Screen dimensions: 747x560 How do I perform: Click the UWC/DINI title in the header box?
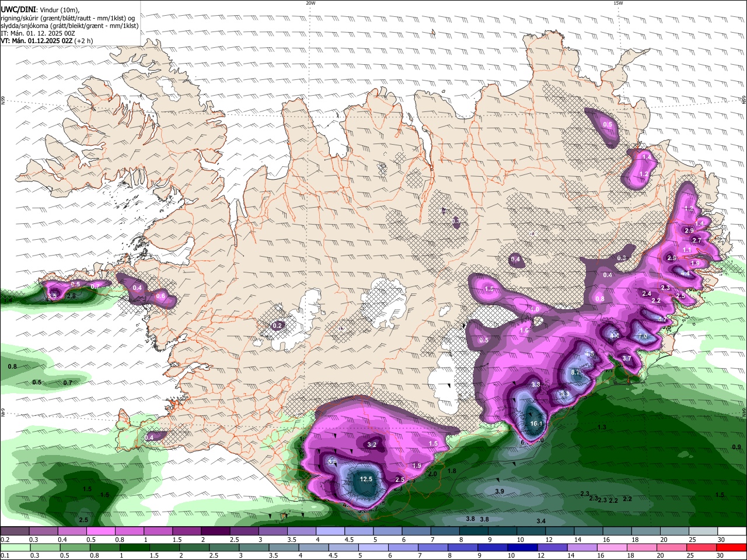point(18,9)
